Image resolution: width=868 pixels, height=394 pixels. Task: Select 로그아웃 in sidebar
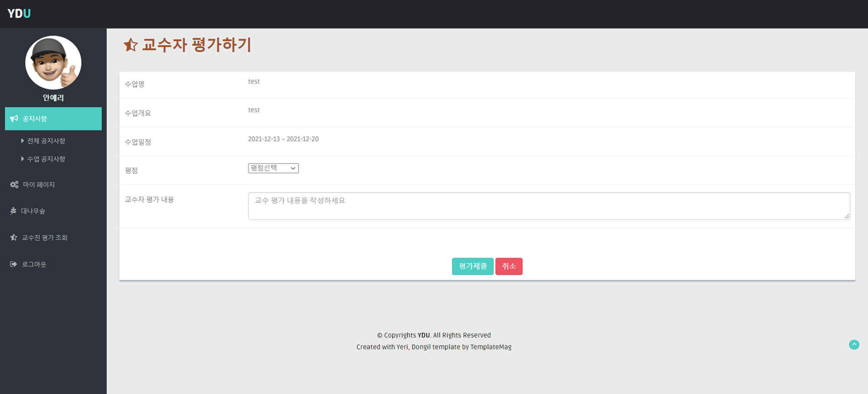[x=34, y=264]
